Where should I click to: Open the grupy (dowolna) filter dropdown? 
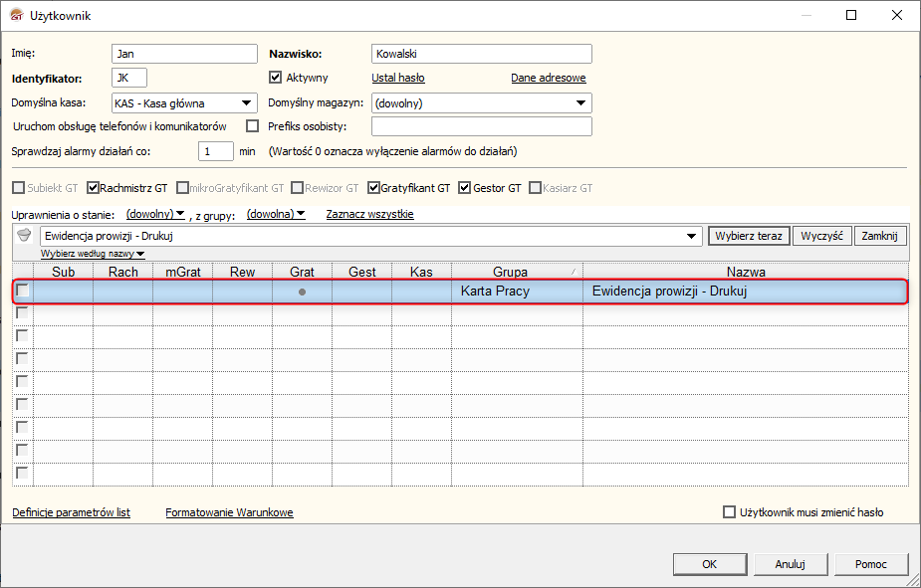coord(276,214)
